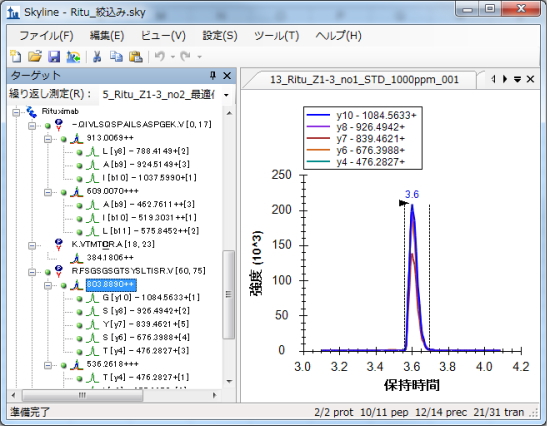The image size is (550, 430).
Task: Click the Copy toolbar icon
Action: 116,56
